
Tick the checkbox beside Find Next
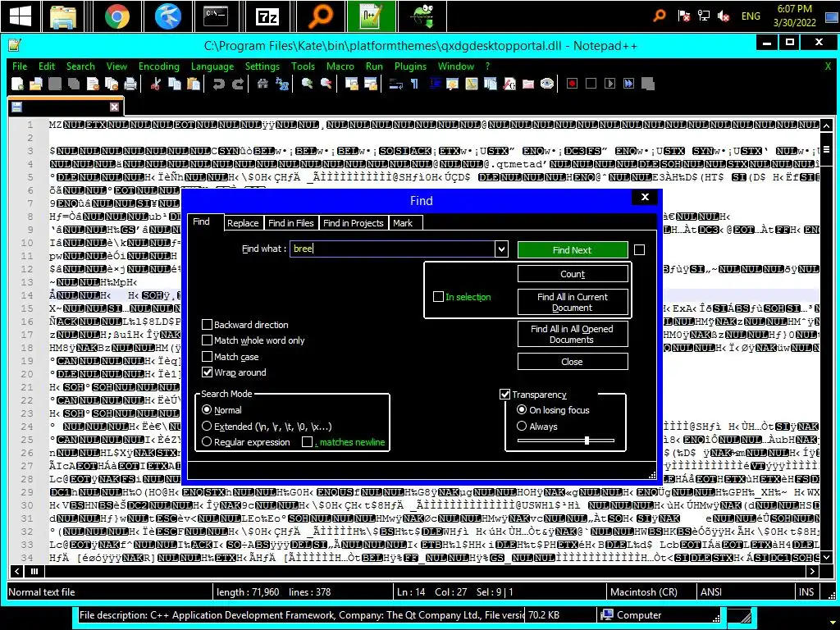[x=639, y=250]
